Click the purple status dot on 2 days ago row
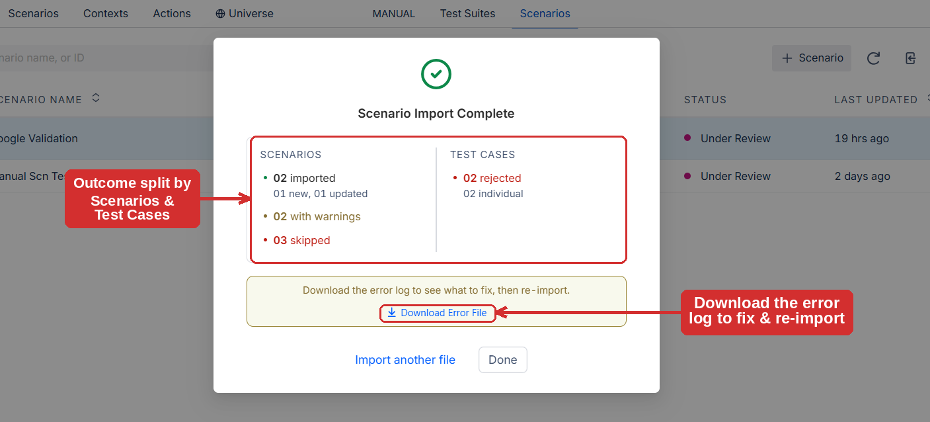This screenshot has width=930, height=422. tap(687, 175)
